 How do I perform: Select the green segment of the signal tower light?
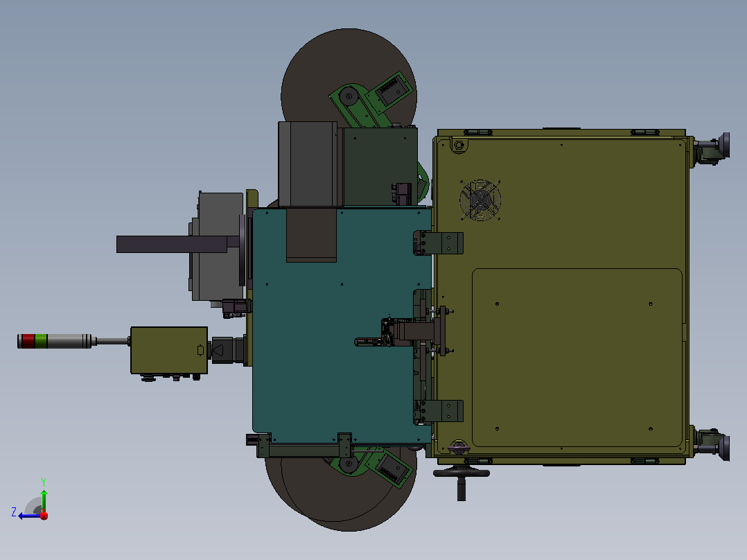[x=41, y=341]
